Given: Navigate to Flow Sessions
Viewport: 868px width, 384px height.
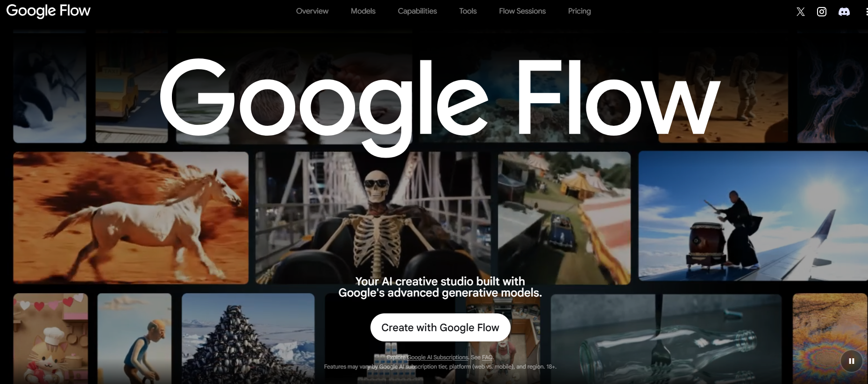Looking at the screenshot, I should tap(522, 11).
